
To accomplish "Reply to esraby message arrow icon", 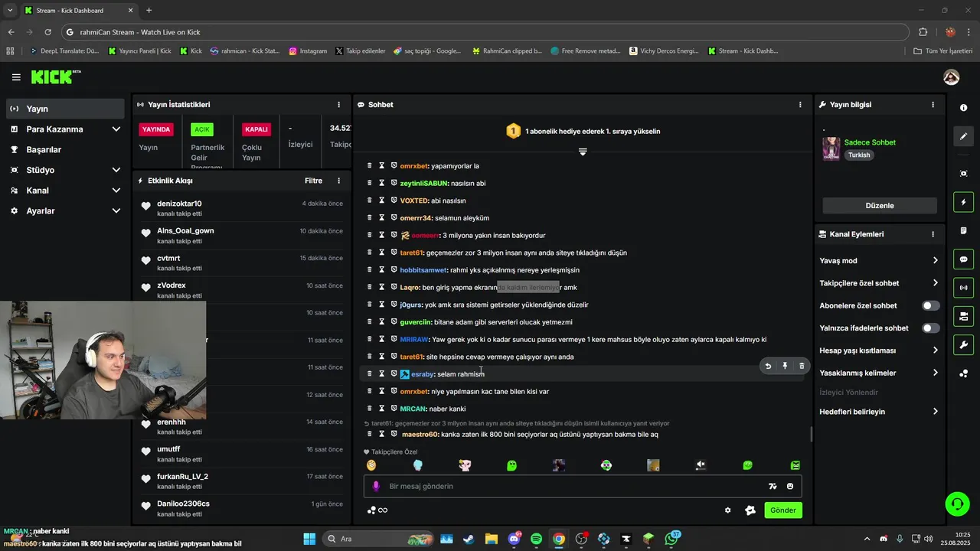I will (x=768, y=366).
